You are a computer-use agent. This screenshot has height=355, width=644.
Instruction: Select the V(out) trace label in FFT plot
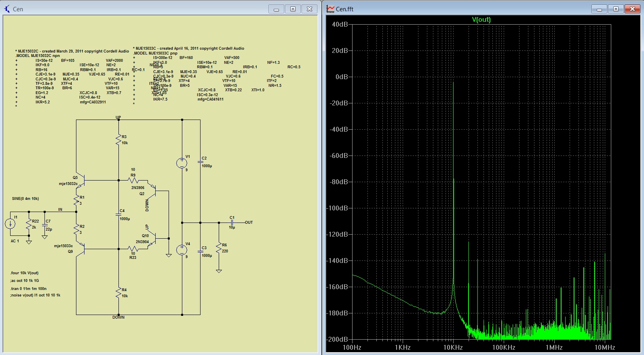[x=481, y=19]
